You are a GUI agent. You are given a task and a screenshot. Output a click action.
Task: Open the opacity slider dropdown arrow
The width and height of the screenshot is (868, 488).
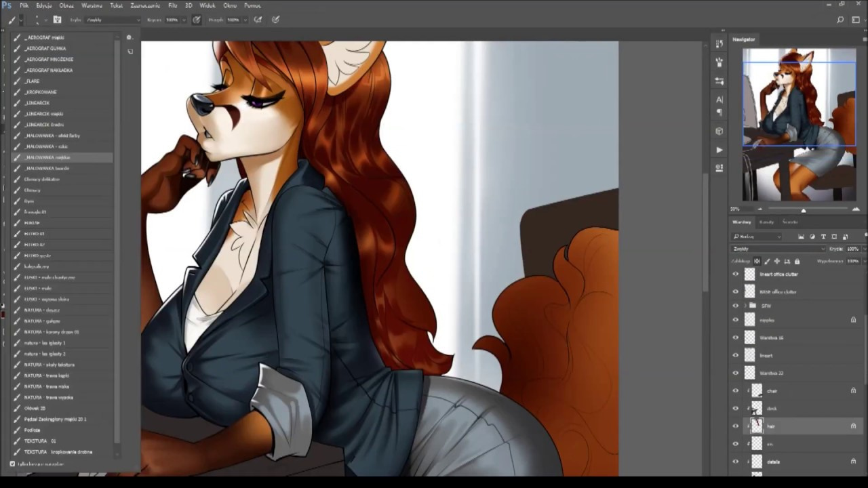pyautogui.click(x=184, y=20)
